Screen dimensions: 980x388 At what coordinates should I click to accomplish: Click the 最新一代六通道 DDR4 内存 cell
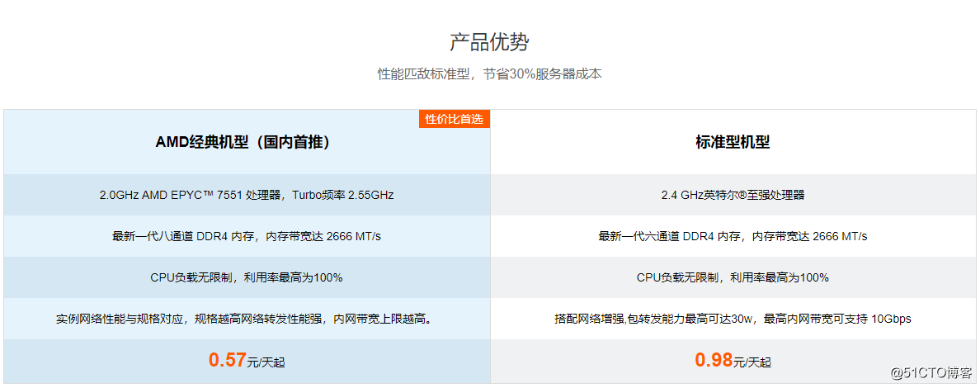tap(733, 236)
